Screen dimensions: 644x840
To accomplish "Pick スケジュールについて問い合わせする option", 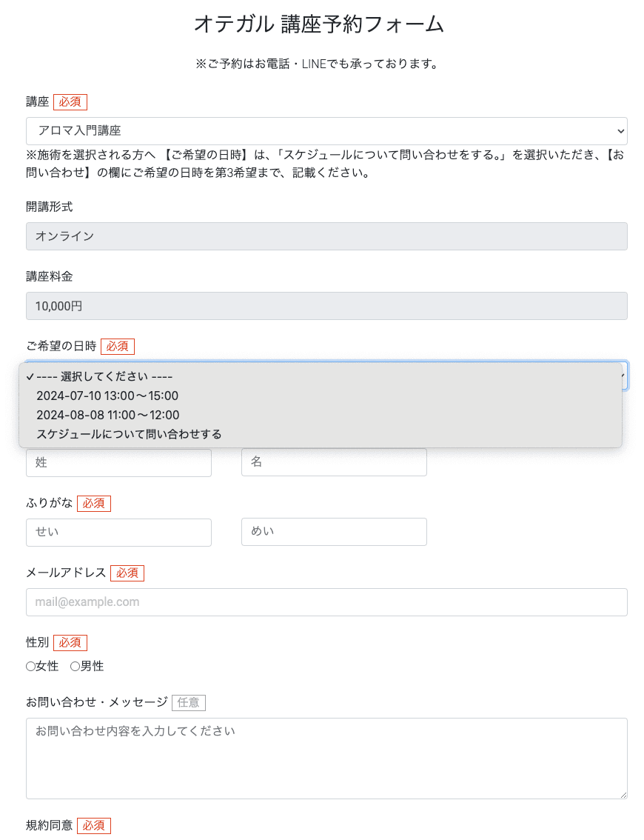I will [129, 434].
